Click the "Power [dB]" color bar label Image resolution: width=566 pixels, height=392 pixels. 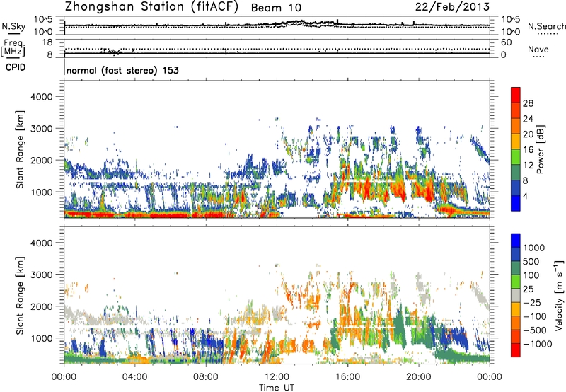[x=540, y=149]
